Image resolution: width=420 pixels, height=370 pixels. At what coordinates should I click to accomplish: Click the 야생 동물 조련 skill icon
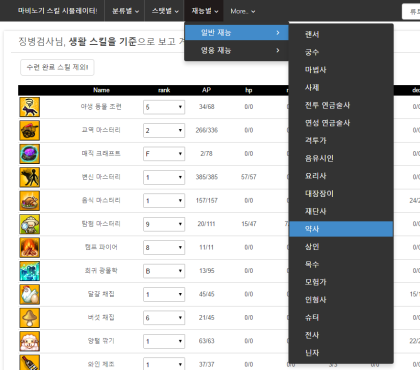(x=30, y=107)
